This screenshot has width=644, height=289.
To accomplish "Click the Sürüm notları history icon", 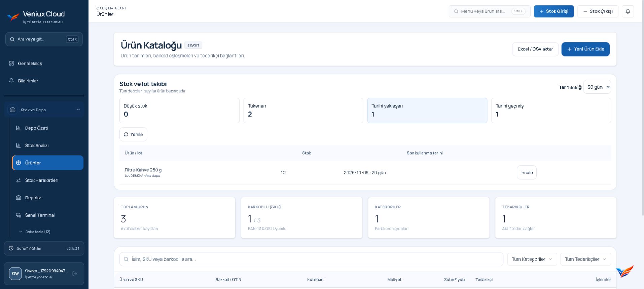I will click(11, 248).
